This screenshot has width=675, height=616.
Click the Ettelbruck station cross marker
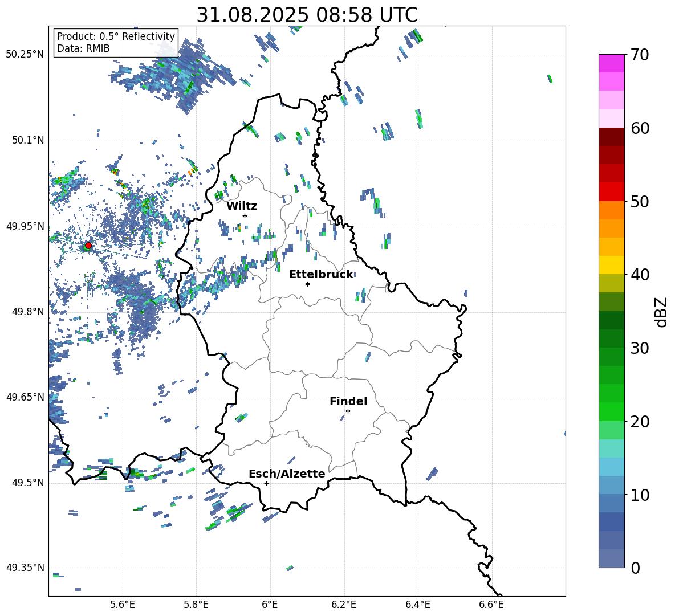tap(307, 284)
